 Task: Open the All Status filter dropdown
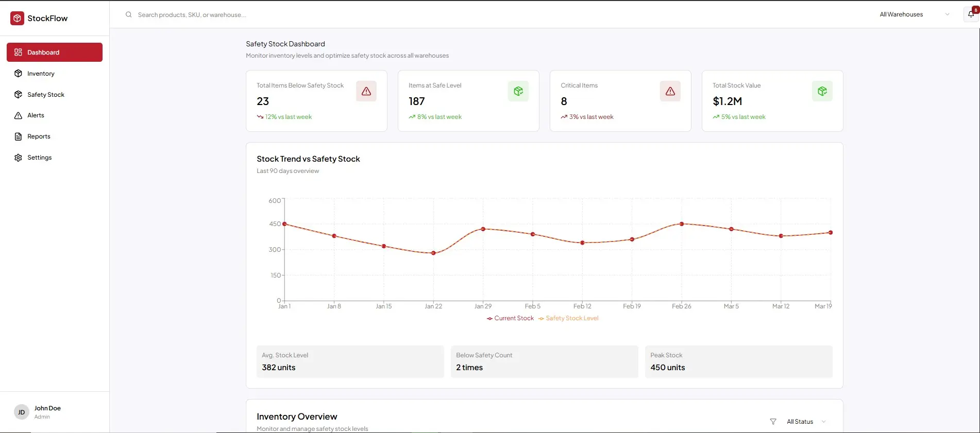tap(806, 422)
